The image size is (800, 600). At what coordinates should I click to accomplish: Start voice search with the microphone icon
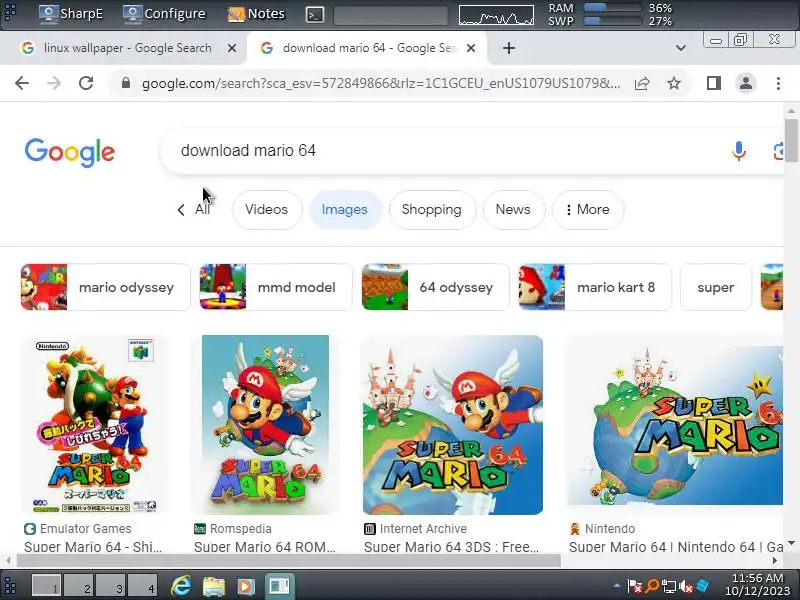coord(738,151)
